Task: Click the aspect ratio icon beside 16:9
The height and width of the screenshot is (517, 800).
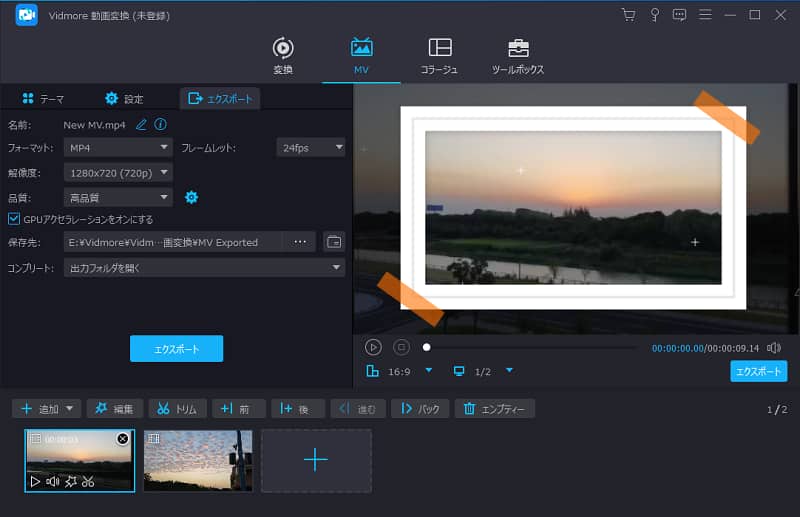Action: point(372,371)
